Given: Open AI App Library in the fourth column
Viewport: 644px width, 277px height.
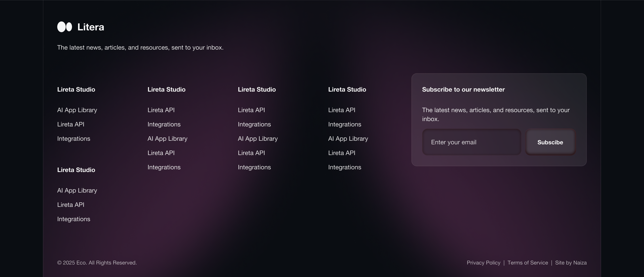Looking at the screenshot, I should 348,139.
